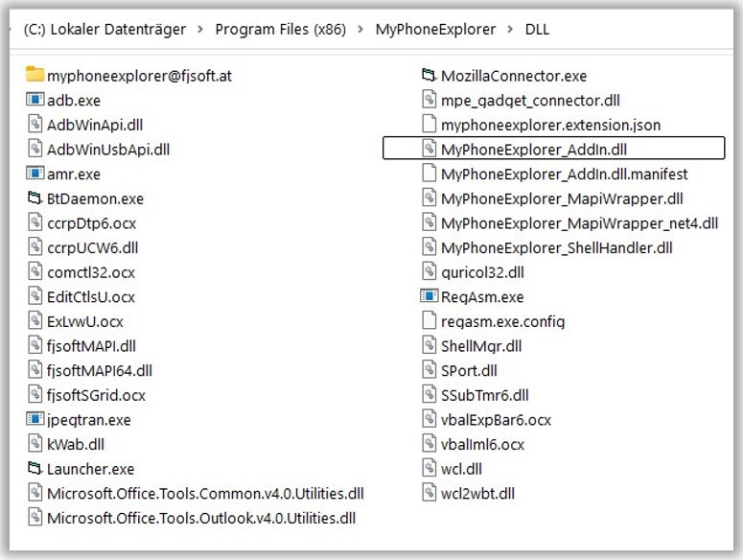Select the adb.exe application icon

click(x=35, y=100)
